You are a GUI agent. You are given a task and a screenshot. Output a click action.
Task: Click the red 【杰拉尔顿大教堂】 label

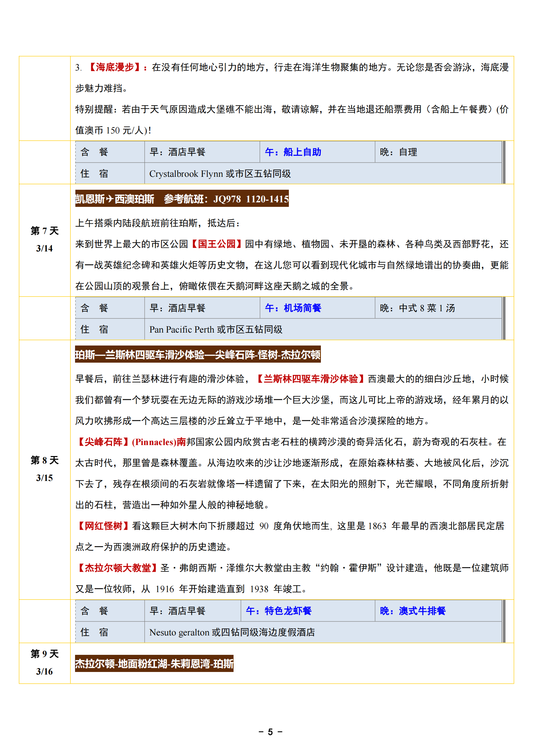[x=117, y=568]
